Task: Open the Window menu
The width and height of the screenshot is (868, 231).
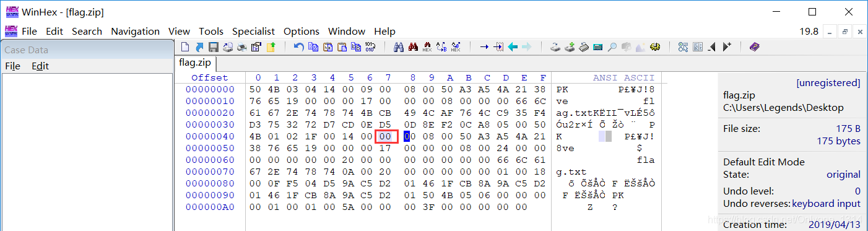Action: 347,31
